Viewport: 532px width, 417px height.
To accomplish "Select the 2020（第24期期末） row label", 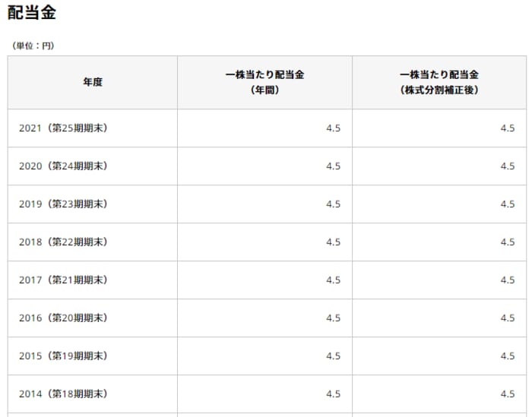I will click(63, 166).
